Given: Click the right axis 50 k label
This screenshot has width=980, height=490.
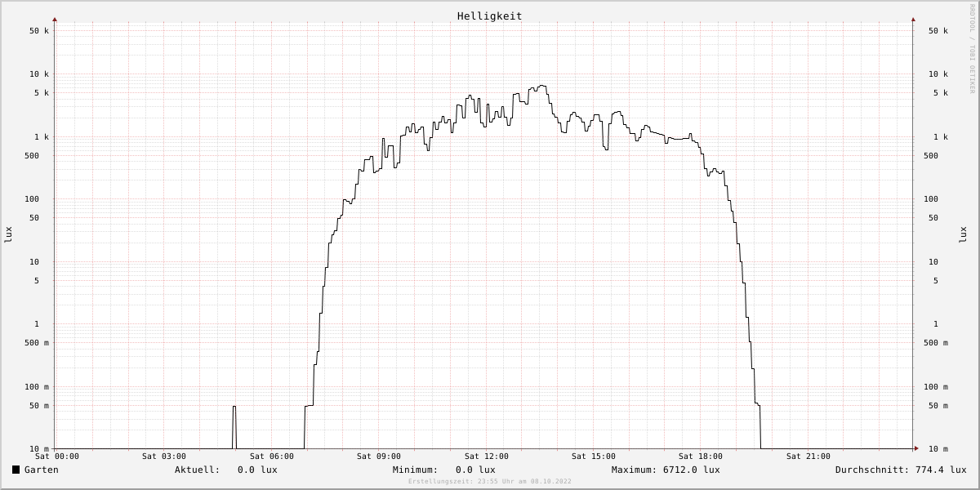Looking at the screenshot, I should pyautogui.click(x=938, y=31).
